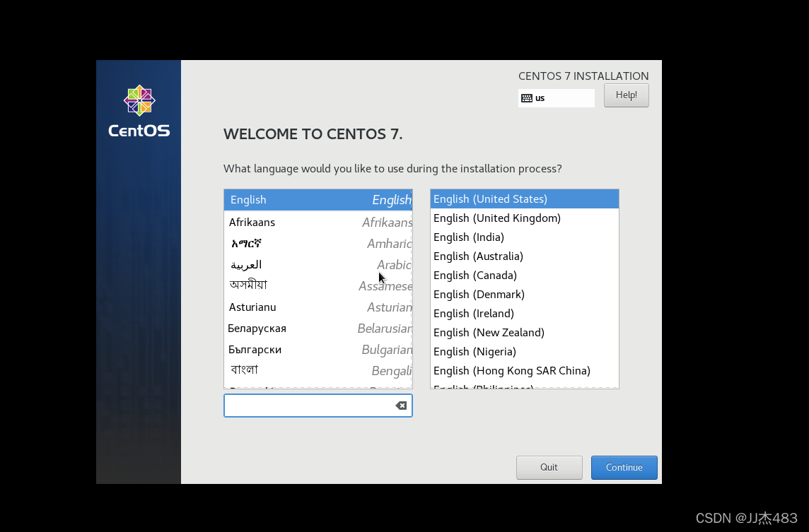Choose English (Australia) locale
The image size is (809, 532).
click(524, 256)
